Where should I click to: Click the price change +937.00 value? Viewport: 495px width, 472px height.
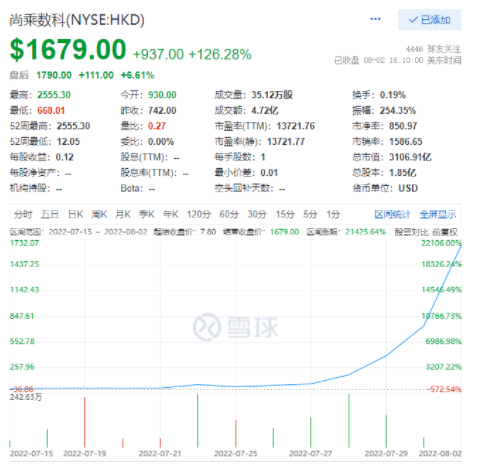(158, 54)
